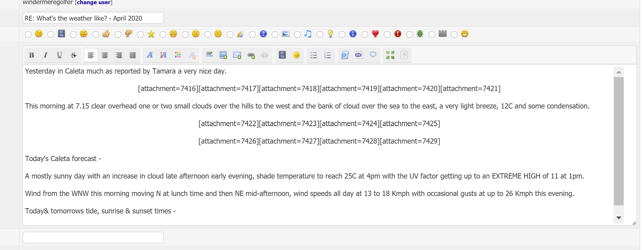Image resolution: width=644 pixels, height=250 pixels.
Task: Choose the music note post icon radio
Action: pyautogui.click(x=297, y=34)
